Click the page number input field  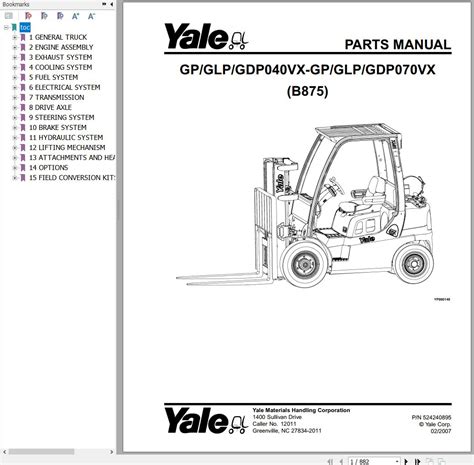[x=371, y=462]
